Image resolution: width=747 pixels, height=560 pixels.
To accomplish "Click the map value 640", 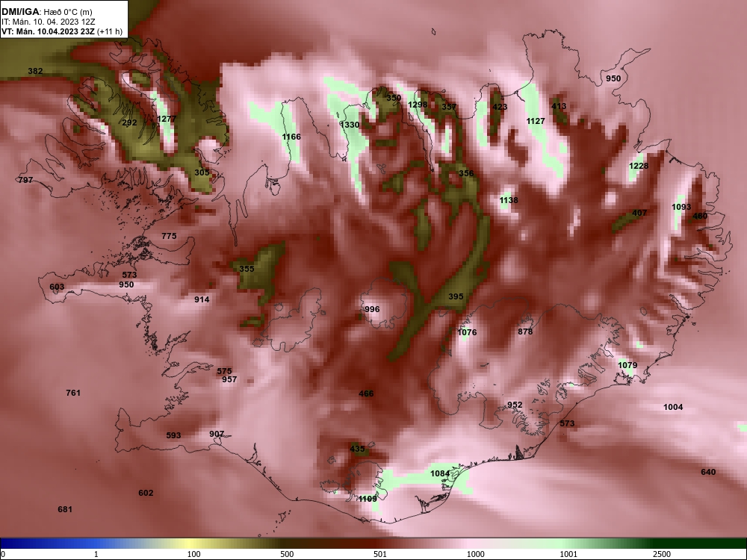I will click(x=708, y=472).
